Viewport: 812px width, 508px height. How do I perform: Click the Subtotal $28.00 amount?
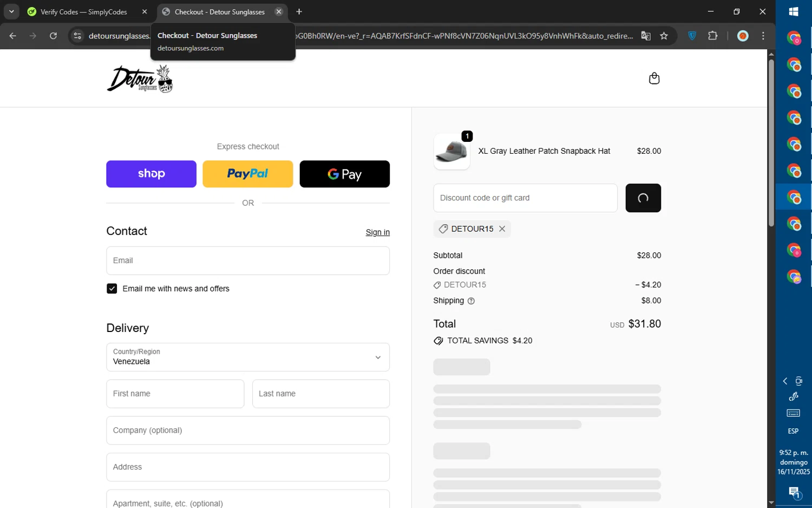[x=649, y=256]
